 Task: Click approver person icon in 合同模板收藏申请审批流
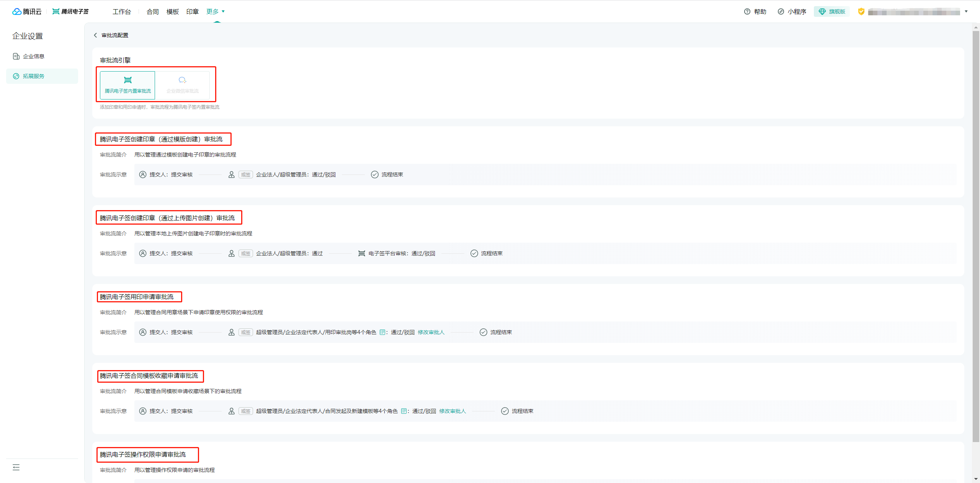click(x=232, y=411)
